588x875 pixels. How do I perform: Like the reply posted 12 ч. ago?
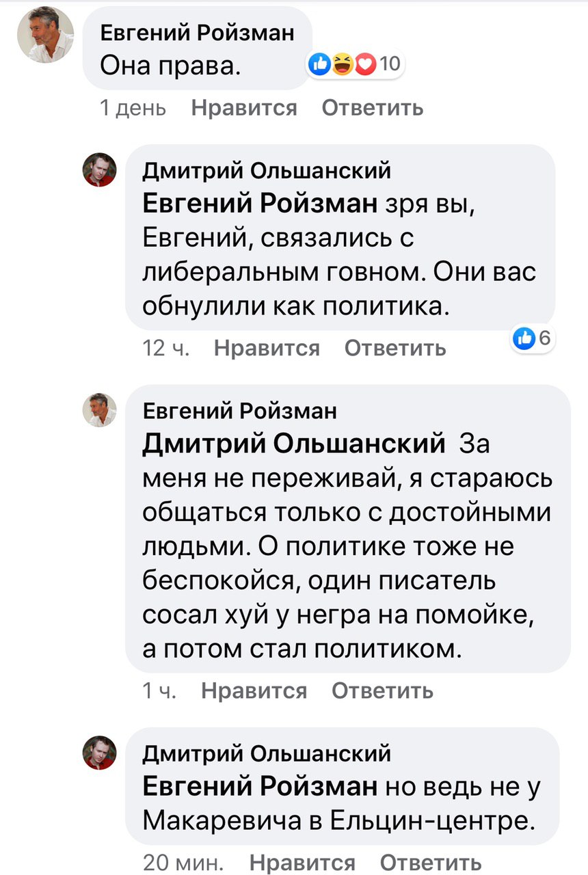coord(267,349)
